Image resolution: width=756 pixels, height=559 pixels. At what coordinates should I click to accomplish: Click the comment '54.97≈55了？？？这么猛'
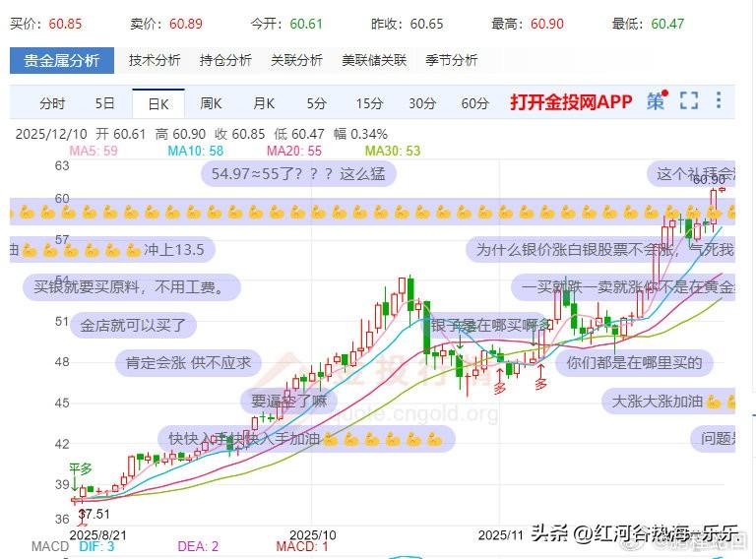(x=298, y=173)
